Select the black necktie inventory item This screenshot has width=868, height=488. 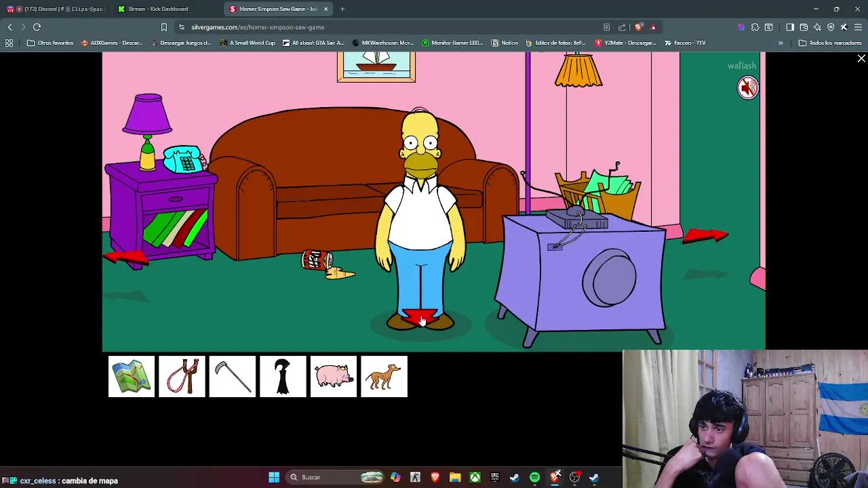click(283, 377)
